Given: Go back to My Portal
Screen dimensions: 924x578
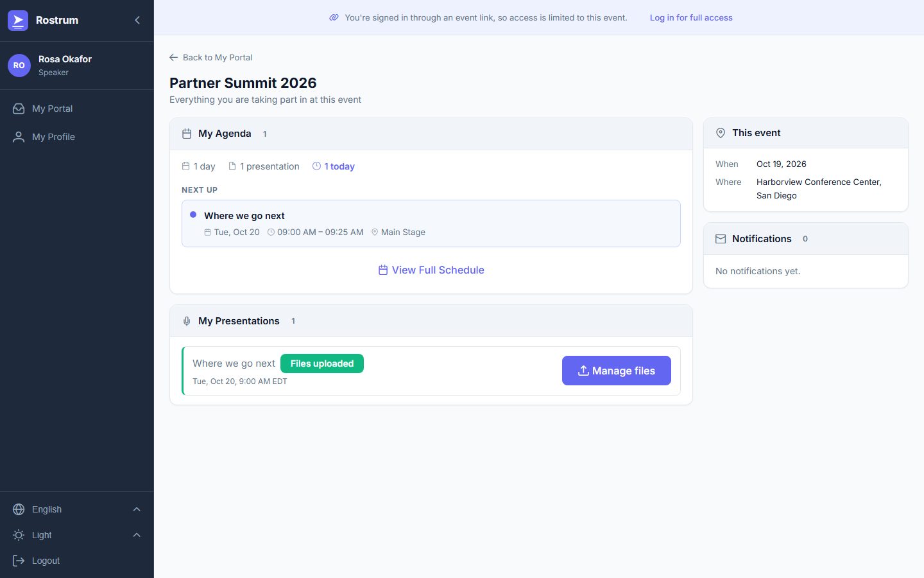Looking at the screenshot, I should tap(210, 57).
